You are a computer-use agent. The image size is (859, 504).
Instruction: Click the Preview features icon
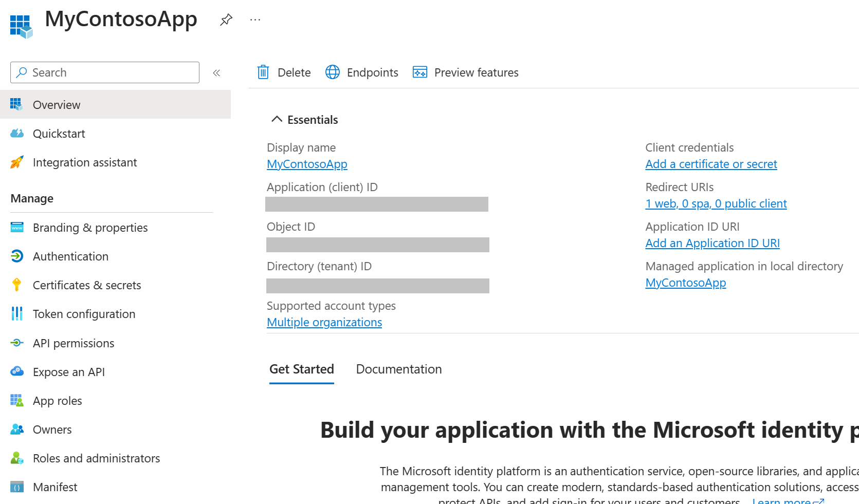[420, 72]
